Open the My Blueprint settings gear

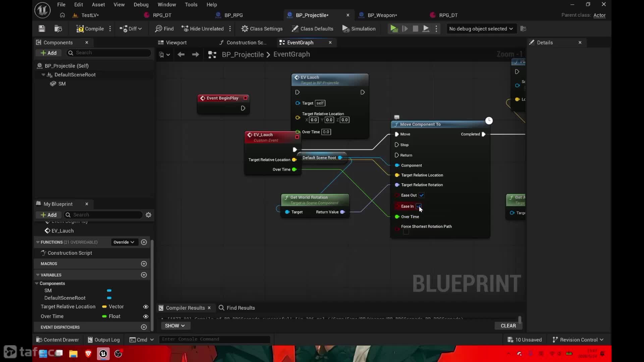(x=149, y=215)
